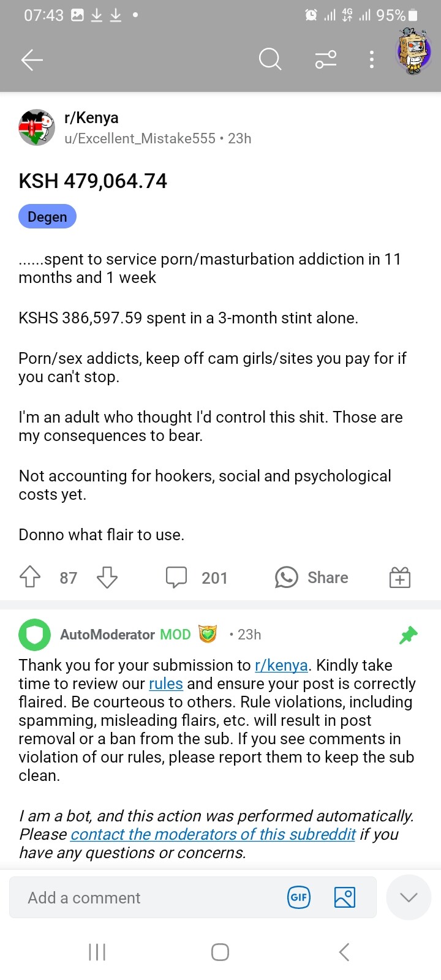Tap the back arrow icon

point(32,59)
